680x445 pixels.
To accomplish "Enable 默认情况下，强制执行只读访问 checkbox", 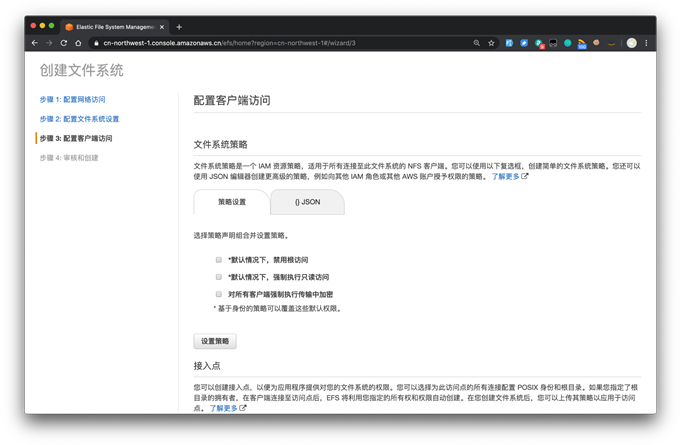I will coord(219,277).
